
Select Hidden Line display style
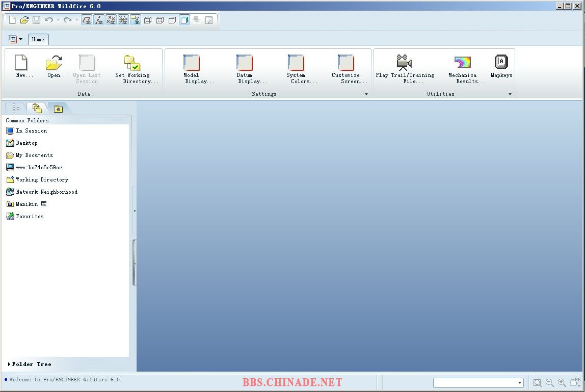click(160, 20)
